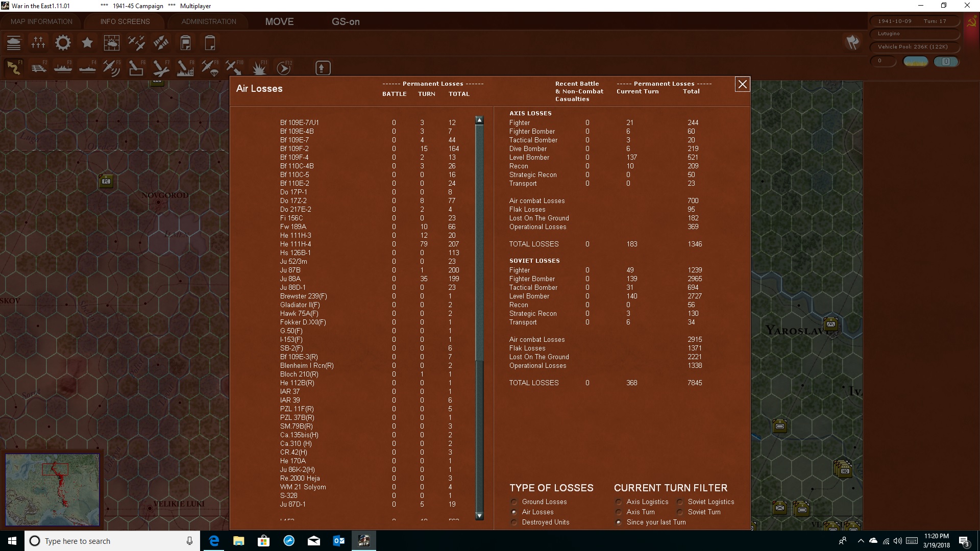980x551 pixels.
Task: Select Axis Logistics filter
Action: (x=619, y=502)
